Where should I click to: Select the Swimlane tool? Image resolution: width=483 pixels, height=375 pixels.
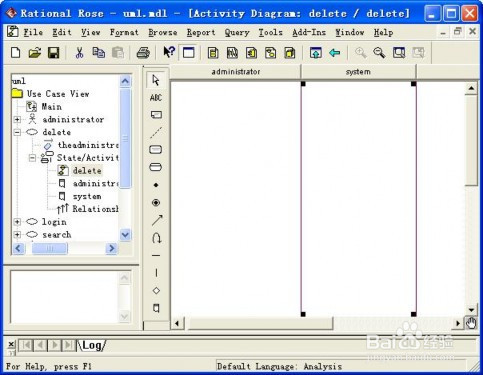pyautogui.click(x=156, y=308)
